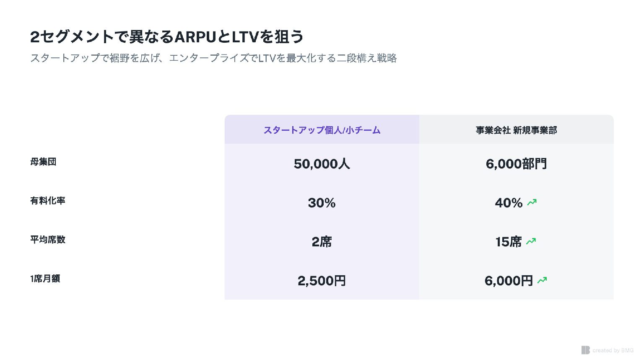
Task: Click the upward trend icon next to 15席
Action: [531, 241]
